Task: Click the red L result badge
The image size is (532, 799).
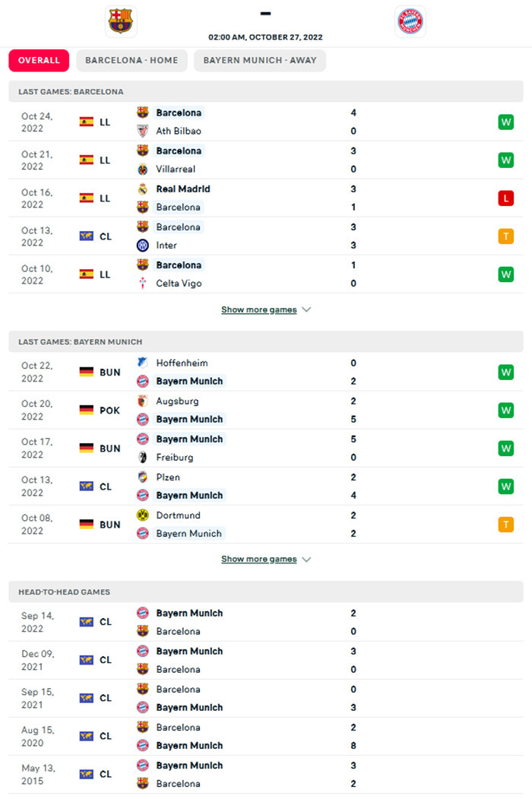Action: [505, 198]
